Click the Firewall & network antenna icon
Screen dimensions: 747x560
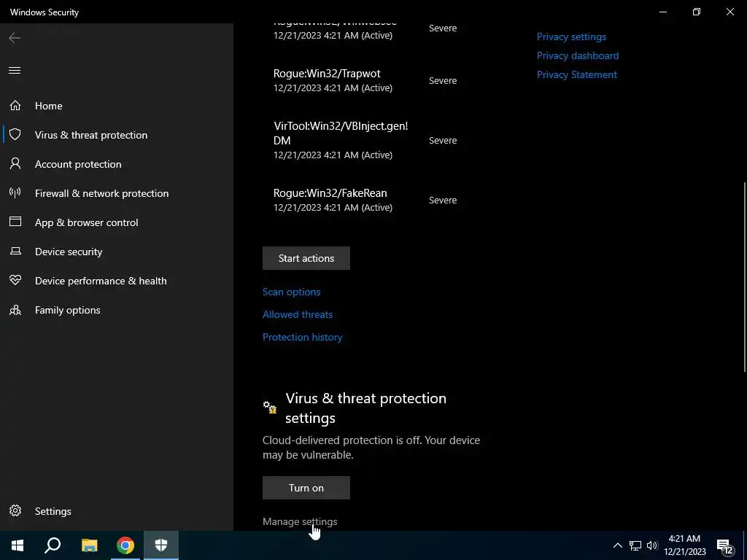[15, 192]
